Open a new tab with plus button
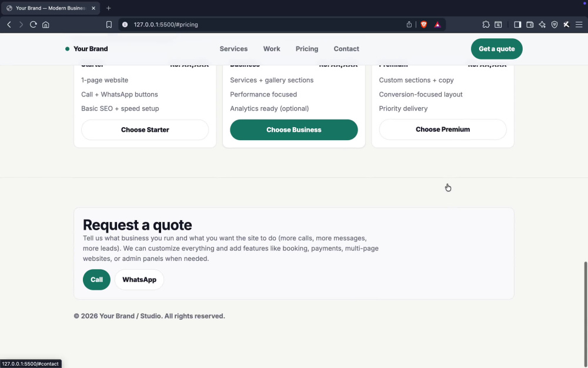The width and height of the screenshot is (588, 368). click(x=108, y=8)
